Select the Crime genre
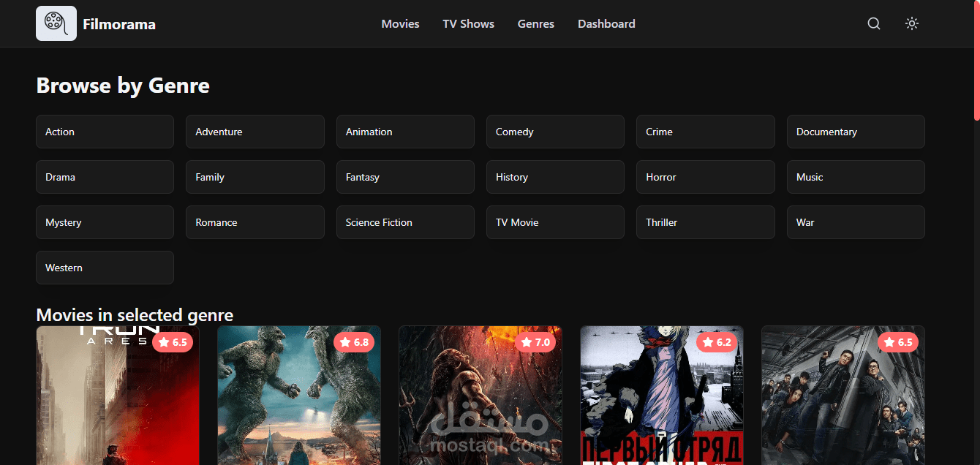980x465 pixels. 706,132
